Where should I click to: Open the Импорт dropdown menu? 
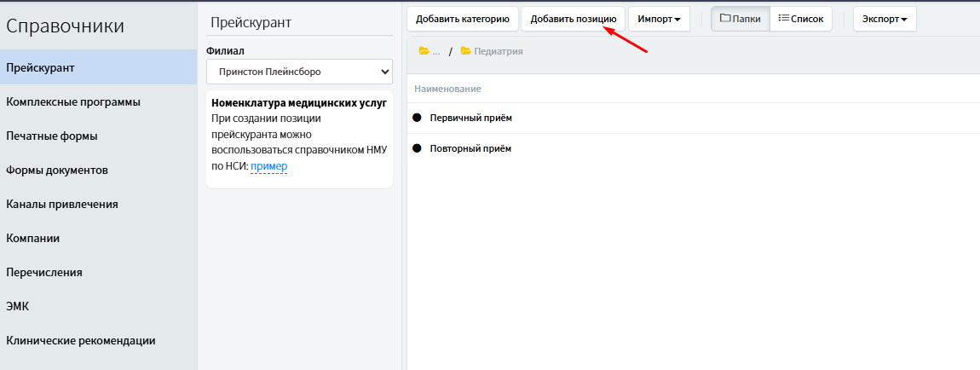pyautogui.click(x=659, y=19)
